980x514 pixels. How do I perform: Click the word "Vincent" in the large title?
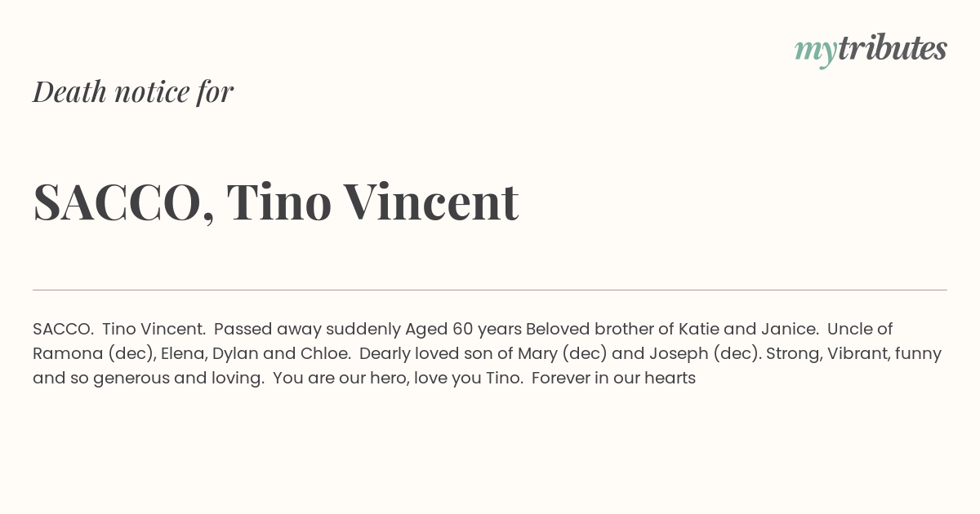click(430, 202)
